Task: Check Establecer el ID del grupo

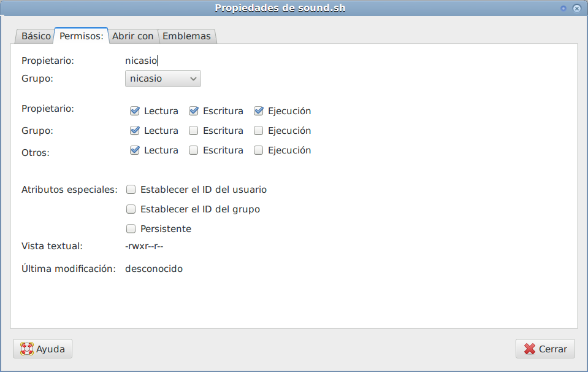Action: (131, 209)
